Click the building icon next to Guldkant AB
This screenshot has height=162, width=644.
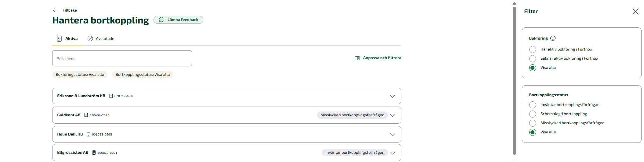[x=86, y=115]
